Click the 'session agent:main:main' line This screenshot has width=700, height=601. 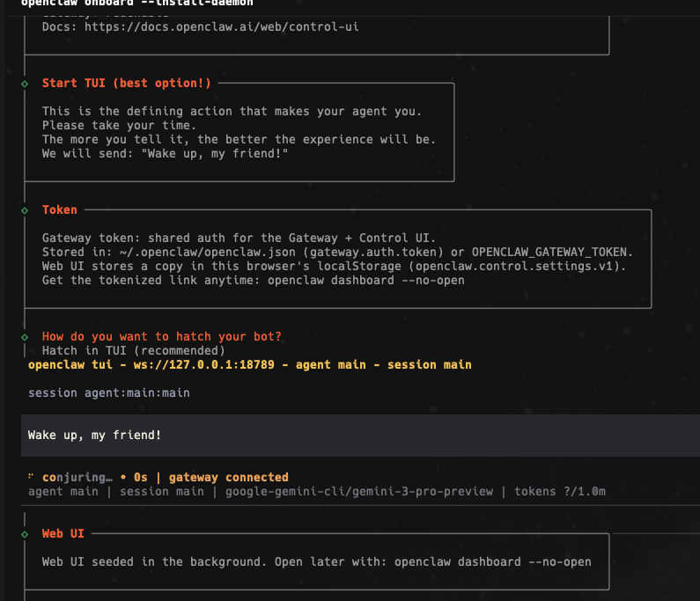point(108,392)
